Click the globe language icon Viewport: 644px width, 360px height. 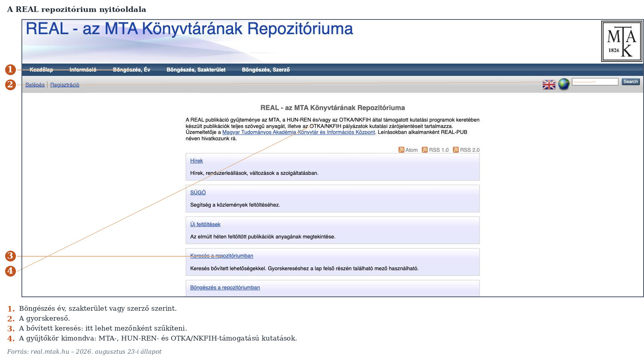click(564, 84)
